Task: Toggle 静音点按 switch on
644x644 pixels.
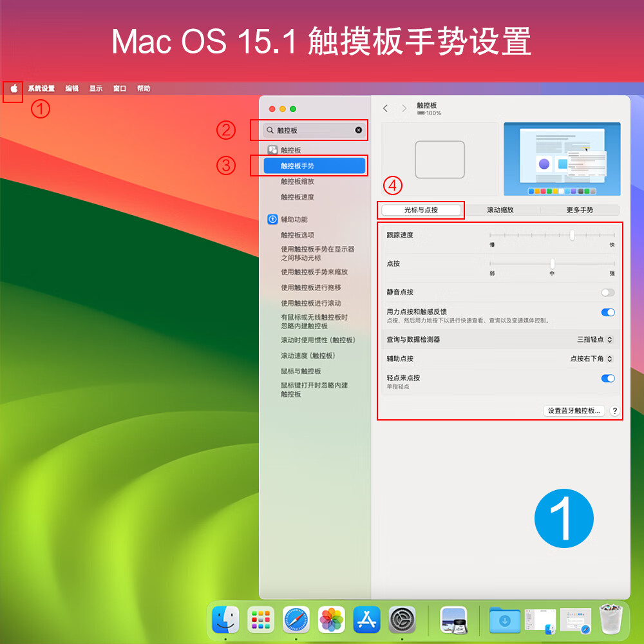Action: click(x=608, y=292)
